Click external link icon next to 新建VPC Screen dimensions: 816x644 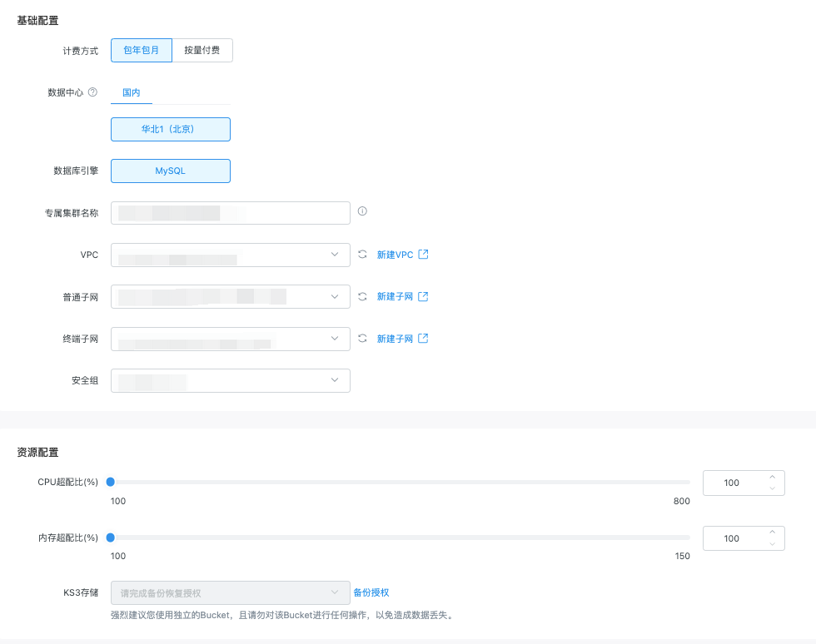pos(423,255)
